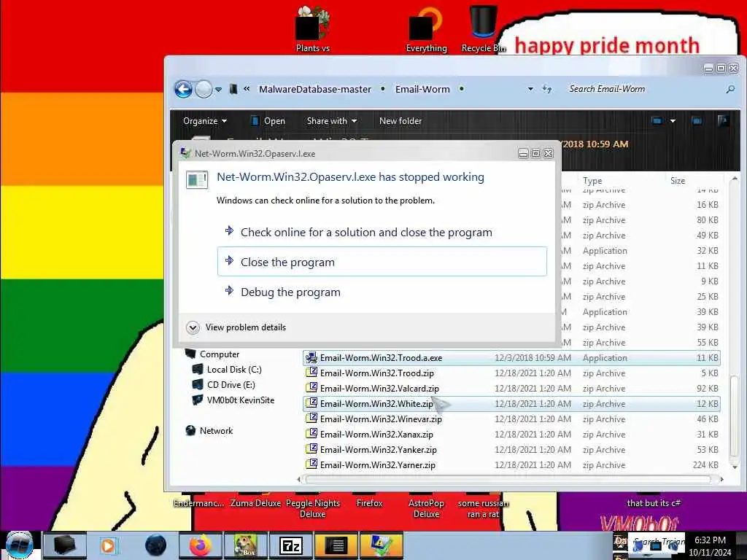This screenshot has width=747, height=560.
Task: Select 'that but its c#' desktop item
Action: [654, 503]
